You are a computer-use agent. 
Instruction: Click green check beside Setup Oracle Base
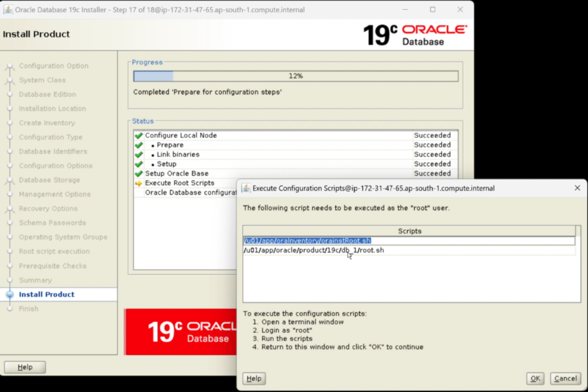pyautogui.click(x=139, y=173)
